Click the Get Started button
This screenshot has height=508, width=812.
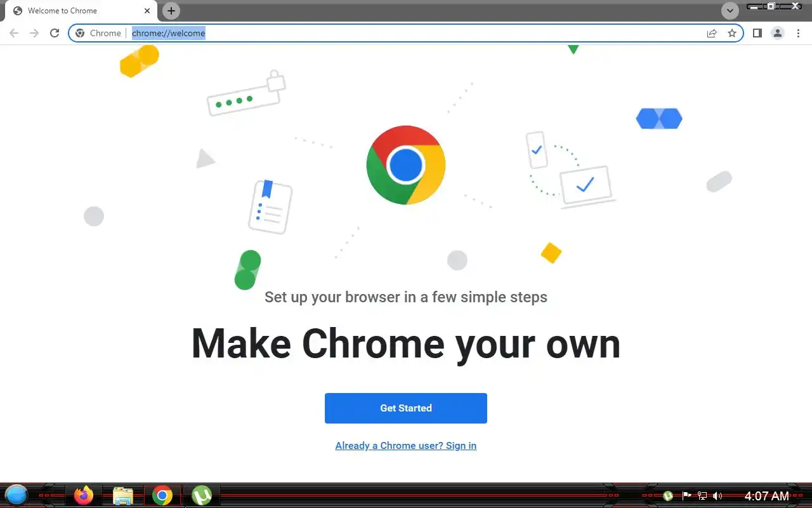(x=406, y=408)
